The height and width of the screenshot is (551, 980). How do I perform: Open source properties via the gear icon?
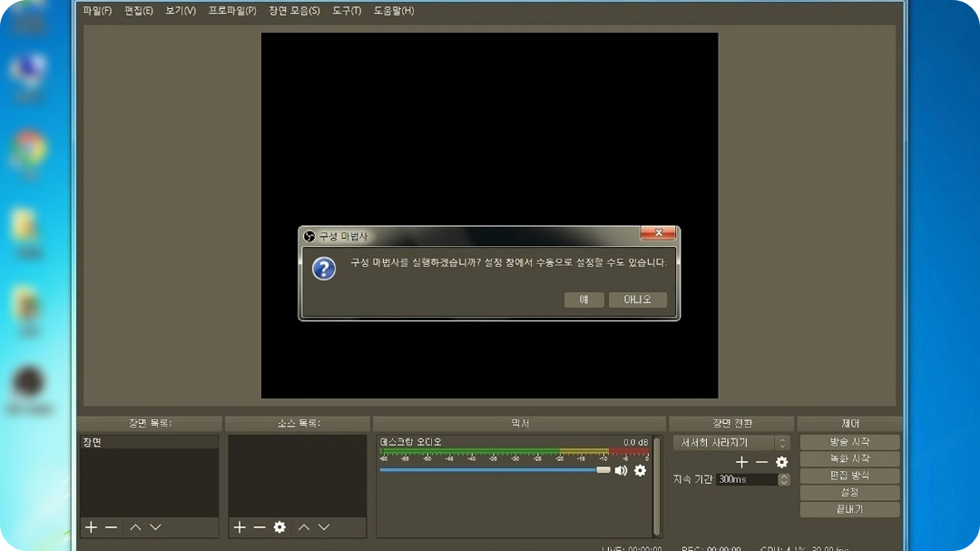click(x=279, y=526)
